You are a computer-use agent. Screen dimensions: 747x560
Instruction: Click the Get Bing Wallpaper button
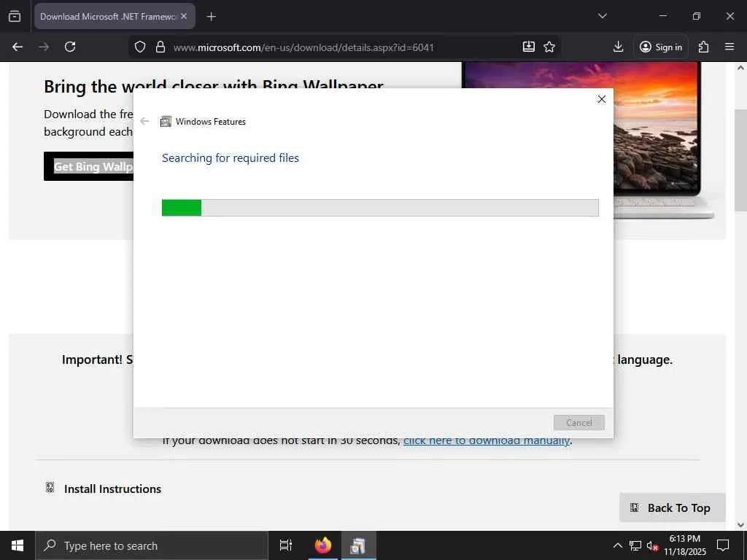point(88,166)
